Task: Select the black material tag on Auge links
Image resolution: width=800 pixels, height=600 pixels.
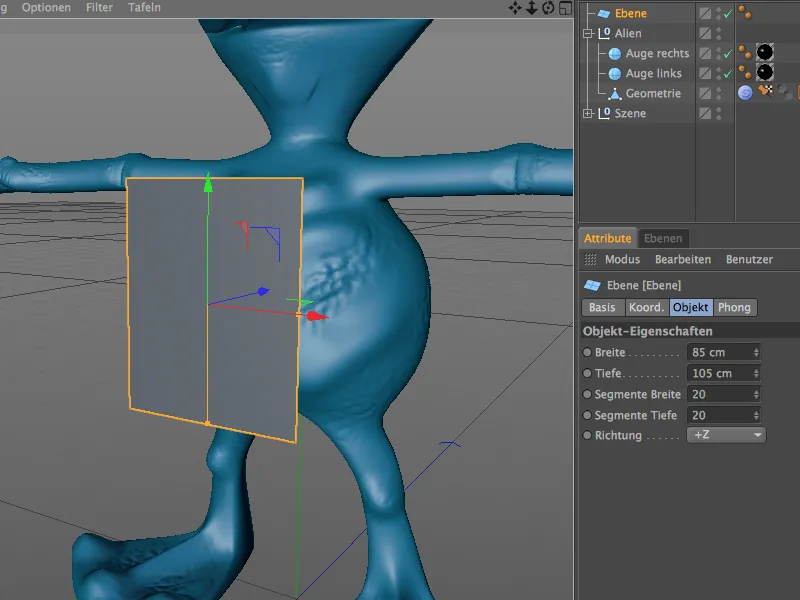Action: 764,72
